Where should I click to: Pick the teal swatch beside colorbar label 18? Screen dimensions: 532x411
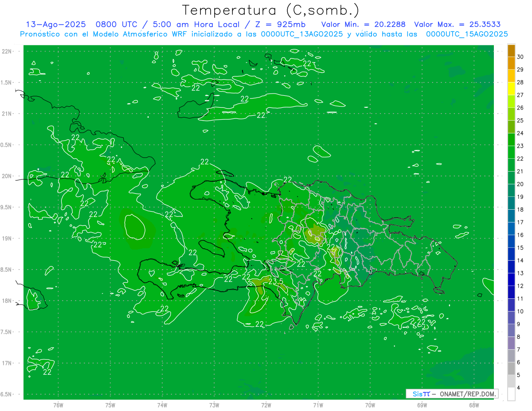click(511, 203)
